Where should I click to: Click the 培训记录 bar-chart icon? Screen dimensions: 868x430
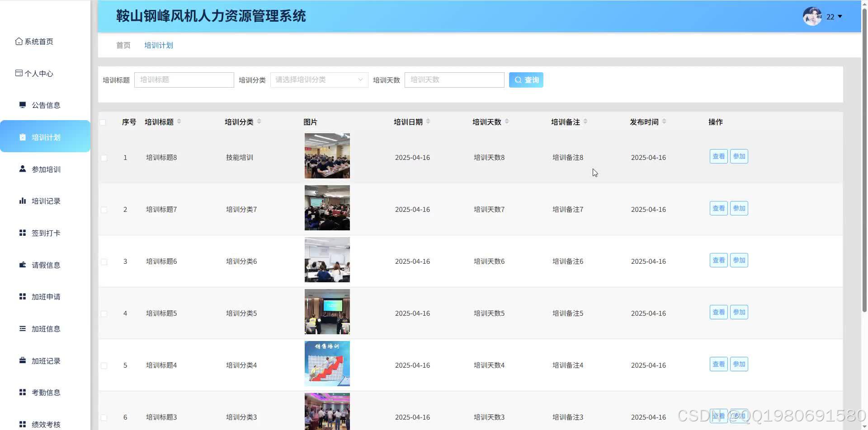pyautogui.click(x=23, y=201)
